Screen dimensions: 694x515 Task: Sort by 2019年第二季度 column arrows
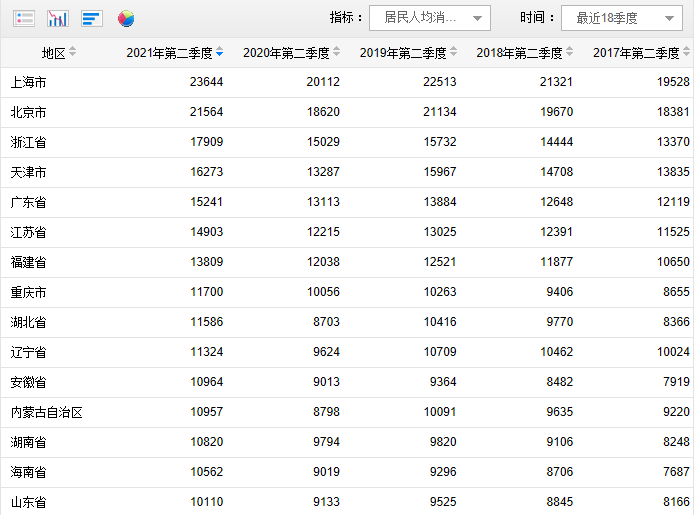pos(453,52)
